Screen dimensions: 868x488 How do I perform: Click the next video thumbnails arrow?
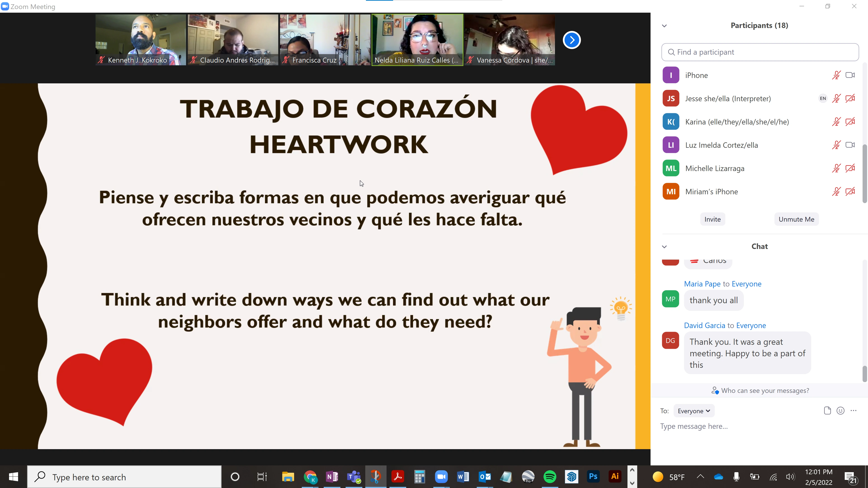pyautogui.click(x=571, y=40)
